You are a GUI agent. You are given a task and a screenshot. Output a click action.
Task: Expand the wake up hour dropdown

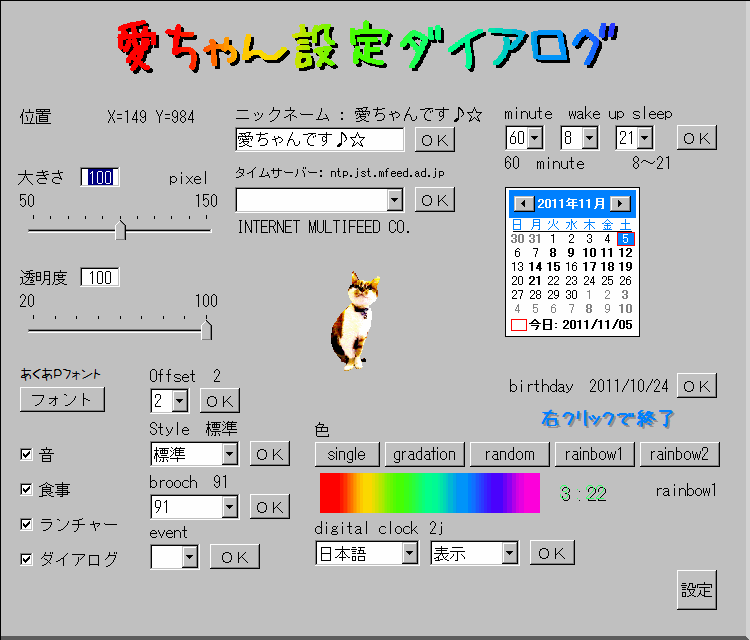[x=589, y=138]
